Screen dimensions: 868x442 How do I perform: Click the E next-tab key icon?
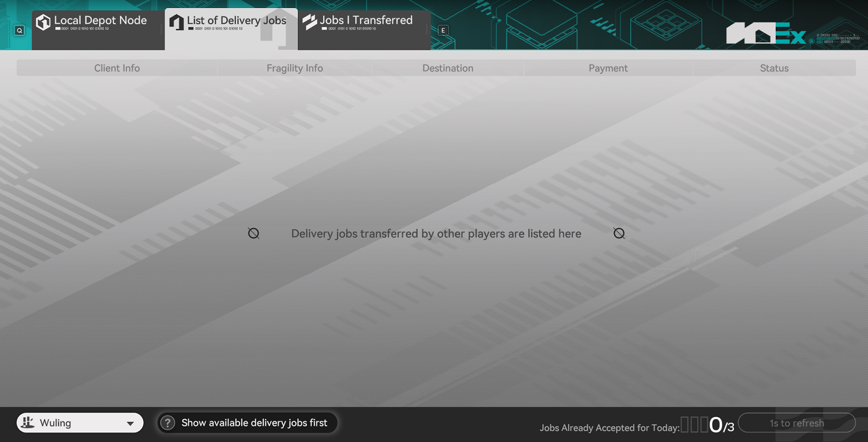(443, 31)
